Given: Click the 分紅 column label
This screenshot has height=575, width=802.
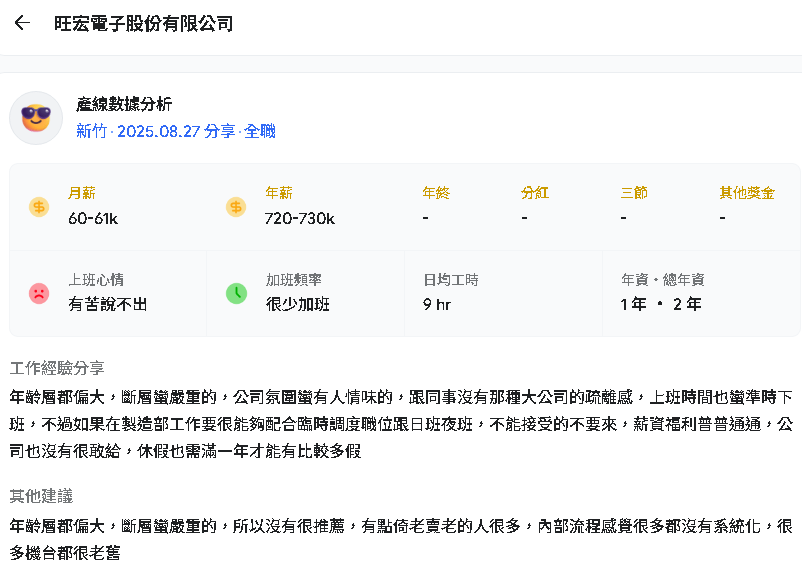Looking at the screenshot, I should coord(535,193).
